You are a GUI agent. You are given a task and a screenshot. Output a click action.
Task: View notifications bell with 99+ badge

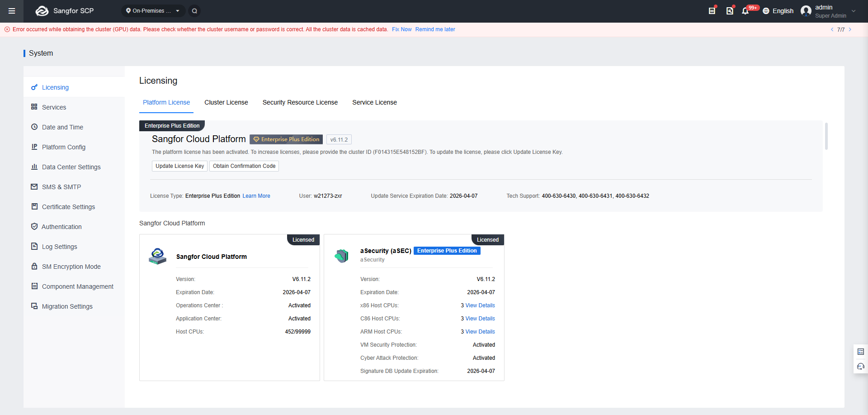(x=745, y=11)
